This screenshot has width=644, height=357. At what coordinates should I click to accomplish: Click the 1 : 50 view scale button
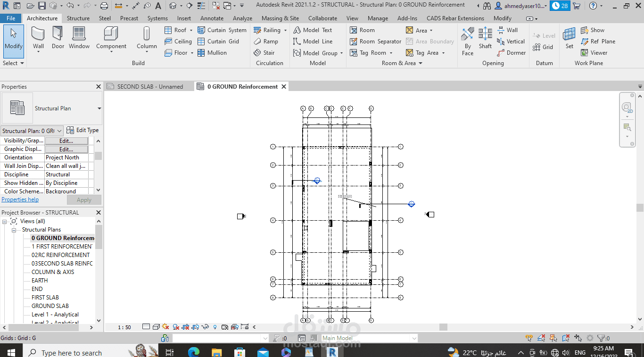click(124, 327)
